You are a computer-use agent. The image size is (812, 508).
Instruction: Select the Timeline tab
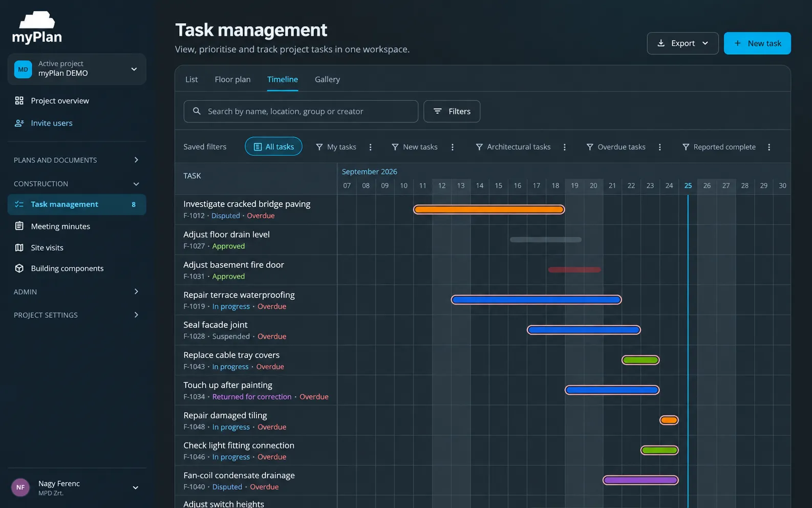pos(283,79)
